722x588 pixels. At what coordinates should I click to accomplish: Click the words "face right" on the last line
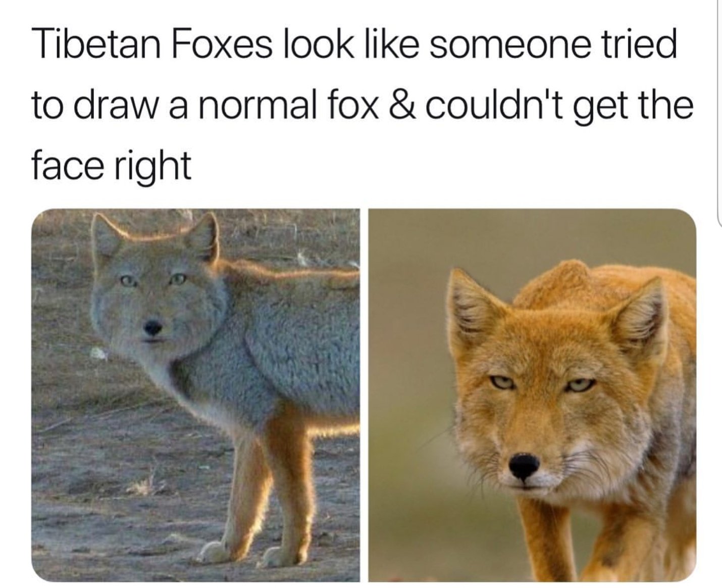[x=112, y=167]
